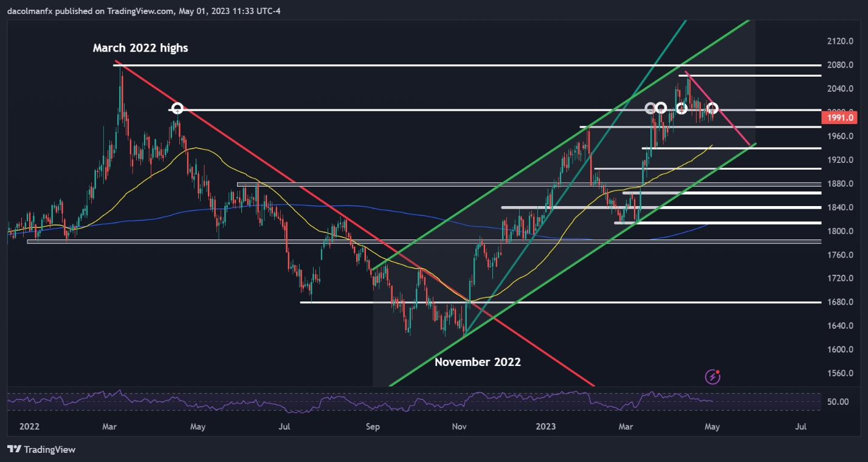Screen dimensions: 868x462
Task: Click the 50.00 RSI scale label
Action: 839,402
